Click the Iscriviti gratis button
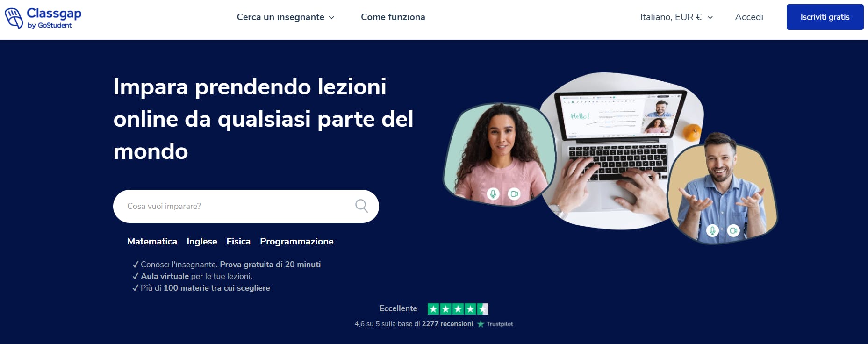868x344 pixels. coord(825,17)
